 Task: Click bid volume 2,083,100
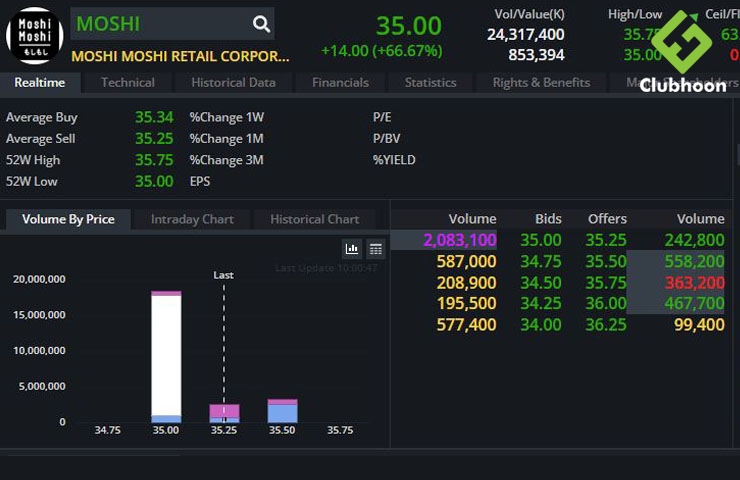coord(460,240)
